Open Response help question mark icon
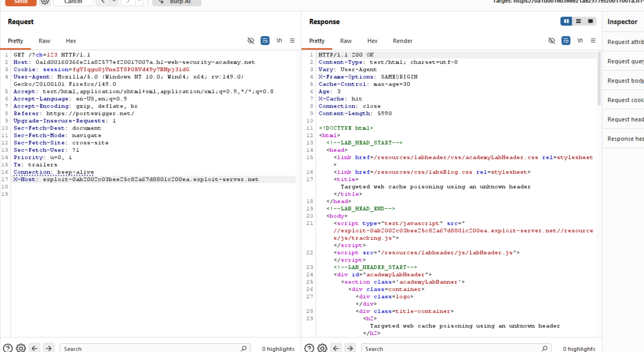This screenshot has width=644, height=352. tap(309, 348)
